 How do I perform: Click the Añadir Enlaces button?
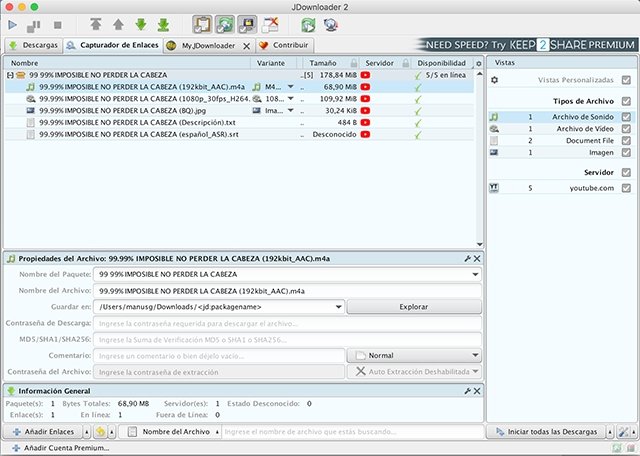[43, 432]
